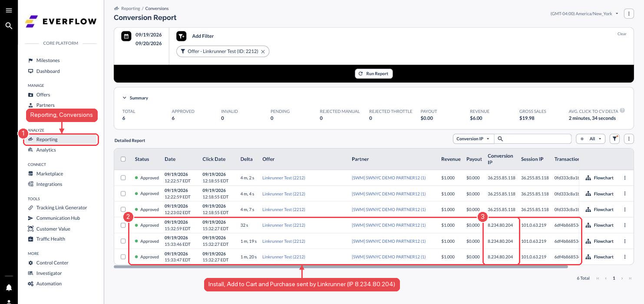Open notifications bell icon
Viewport: 644px width, 304px height.
click(9, 287)
